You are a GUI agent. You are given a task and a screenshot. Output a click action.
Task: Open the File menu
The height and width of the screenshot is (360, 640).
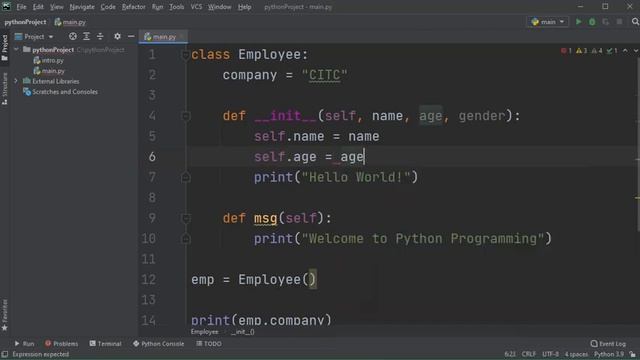click(x=21, y=7)
